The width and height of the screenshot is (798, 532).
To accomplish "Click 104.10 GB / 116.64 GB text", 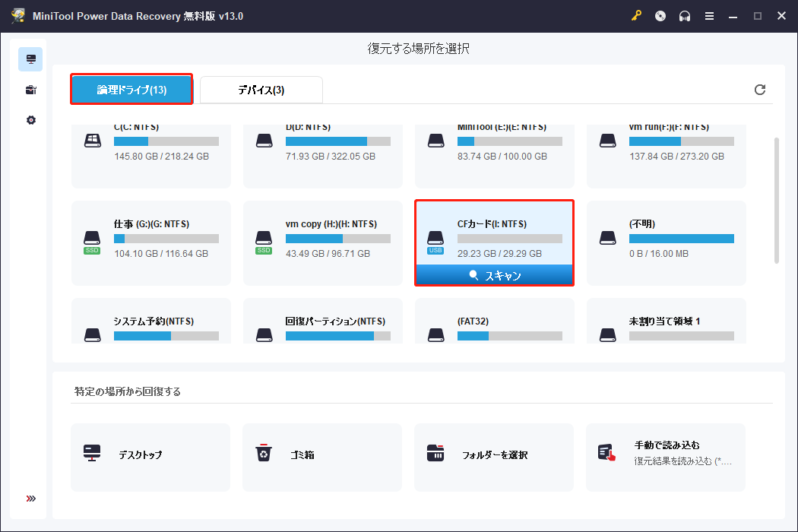I will [161, 254].
